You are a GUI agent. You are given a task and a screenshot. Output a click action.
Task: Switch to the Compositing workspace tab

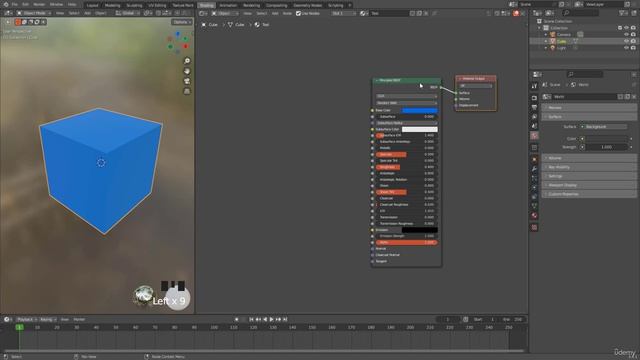[x=276, y=5]
